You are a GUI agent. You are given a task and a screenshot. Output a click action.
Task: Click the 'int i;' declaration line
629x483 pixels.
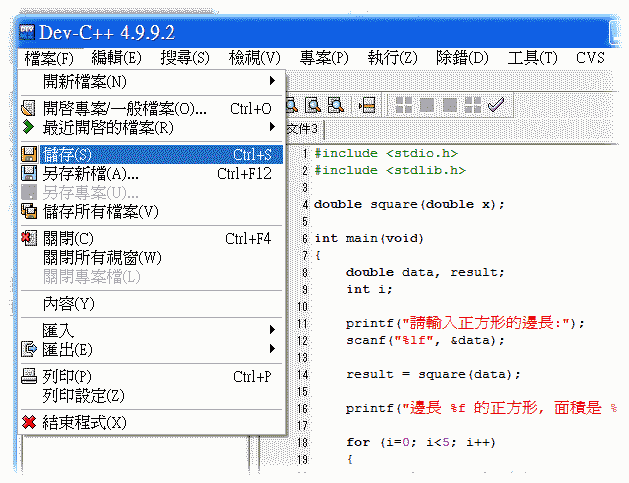[x=369, y=289]
